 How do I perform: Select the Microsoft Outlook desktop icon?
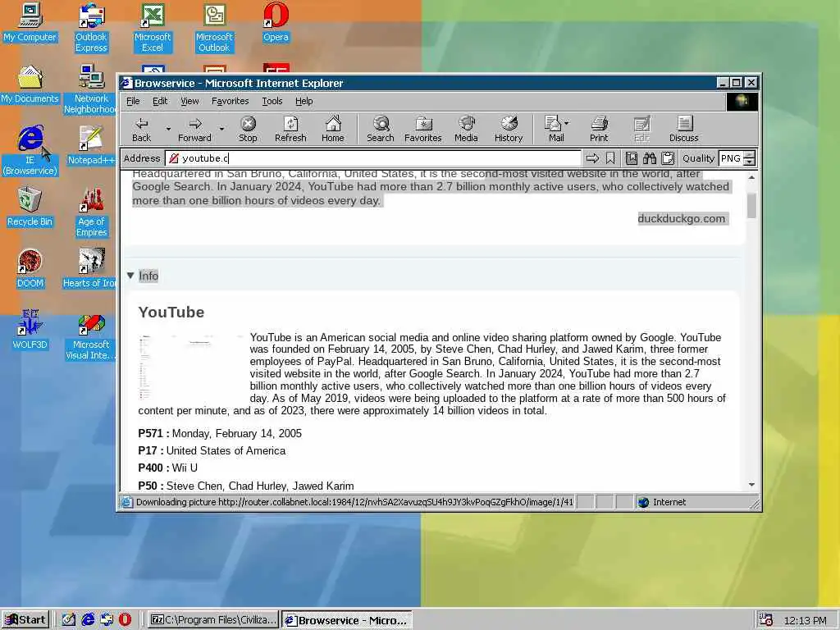pyautogui.click(x=214, y=28)
